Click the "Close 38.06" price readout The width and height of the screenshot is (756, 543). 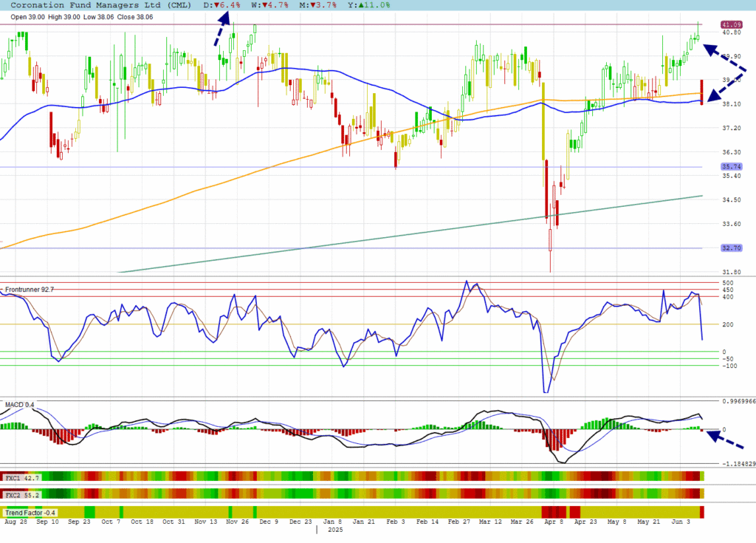tap(135, 17)
